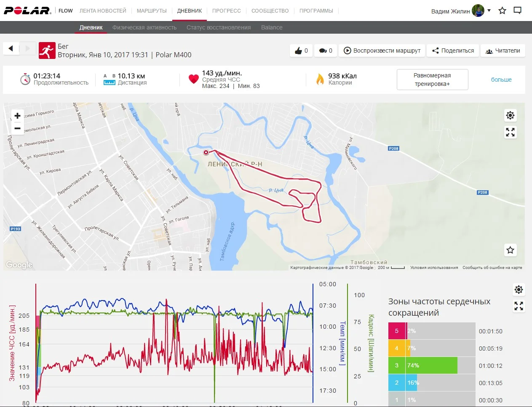Click the 143 уд./мин. average value
The width and height of the screenshot is (532, 407).
coord(222,73)
